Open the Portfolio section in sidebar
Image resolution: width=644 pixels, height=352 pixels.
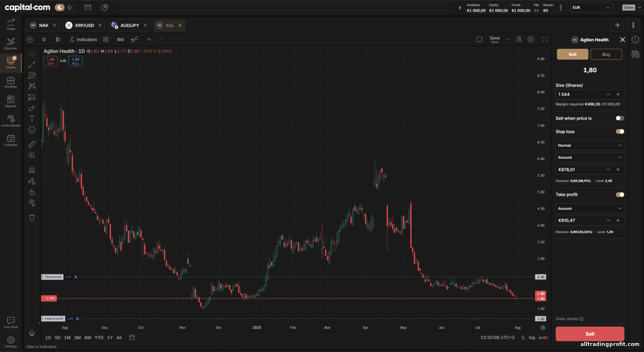[x=11, y=82]
